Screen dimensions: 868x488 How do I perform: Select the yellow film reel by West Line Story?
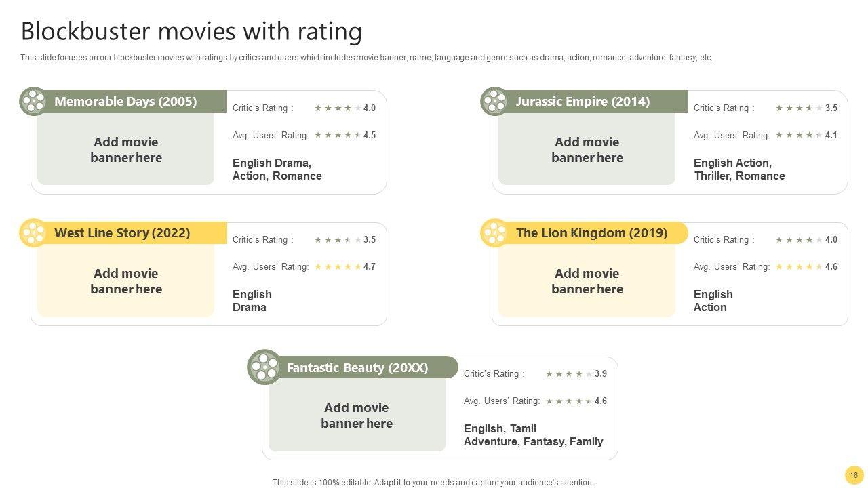[x=33, y=233]
